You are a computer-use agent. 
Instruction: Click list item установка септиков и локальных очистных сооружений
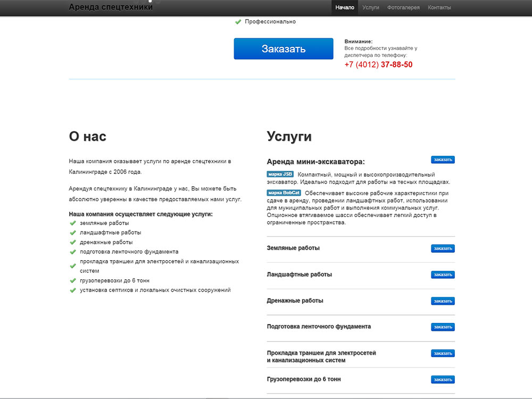(155, 290)
